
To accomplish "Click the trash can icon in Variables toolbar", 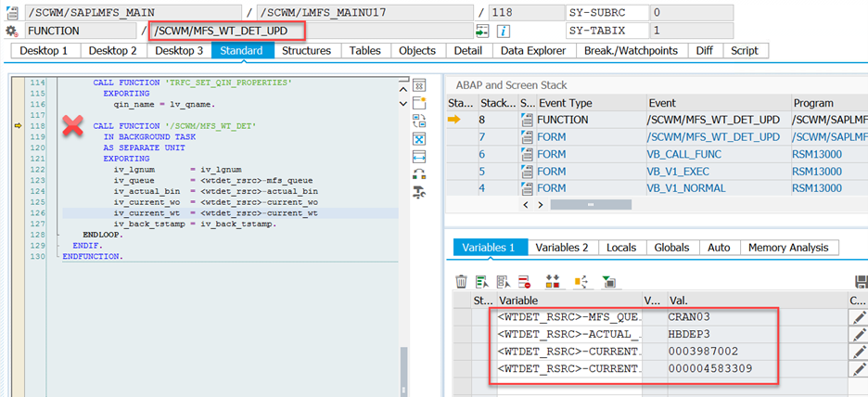I will [461, 282].
